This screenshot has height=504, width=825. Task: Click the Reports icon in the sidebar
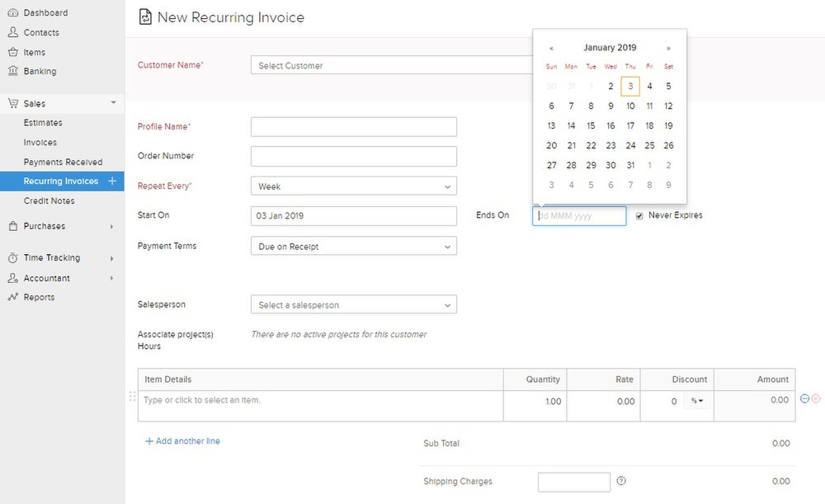pos(12,297)
